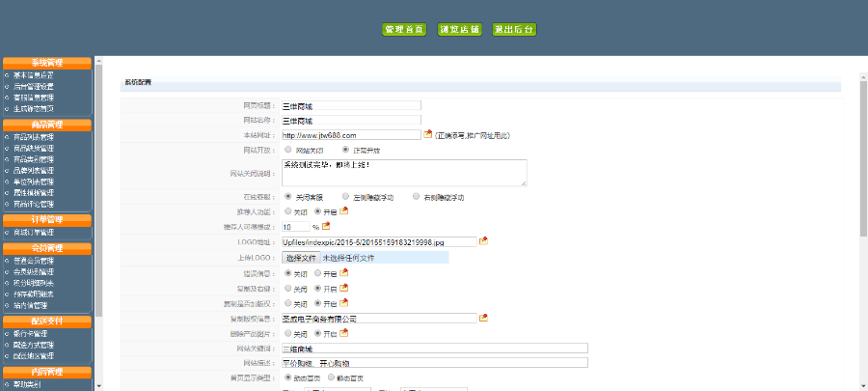868x391 pixels.
Task: Collapse the 系统管理 sidebar section
Action: tap(47, 63)
